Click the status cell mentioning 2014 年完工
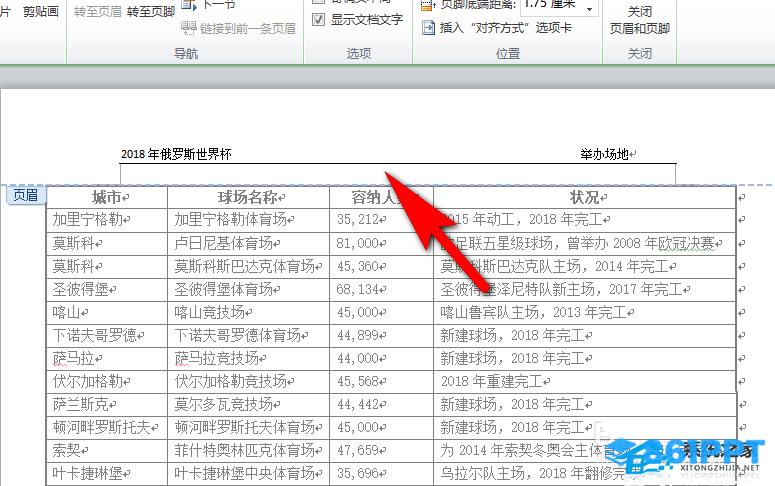This screenshot has height=486, width=775. point(585,266)
